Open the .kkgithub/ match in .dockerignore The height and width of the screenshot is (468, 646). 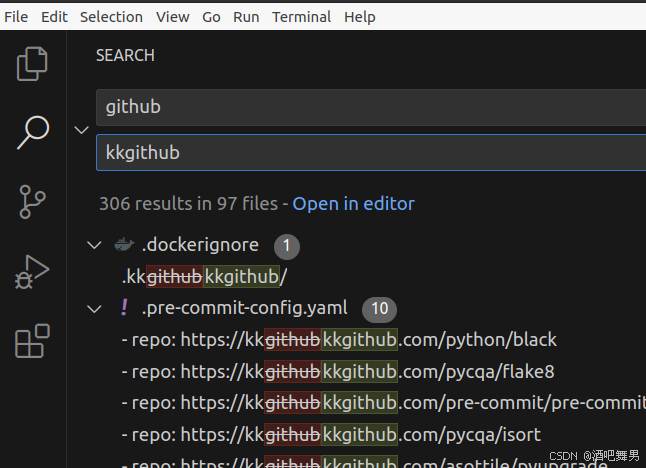tap(205, 277)
